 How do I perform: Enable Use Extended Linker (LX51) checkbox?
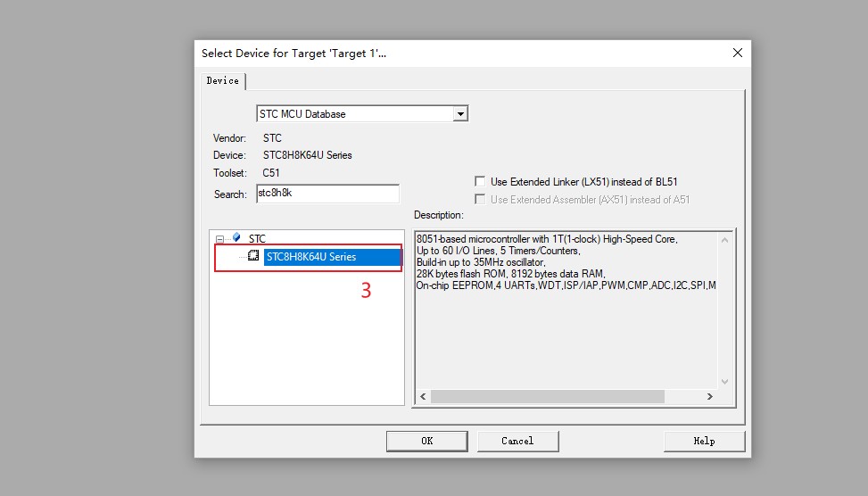(x=480, y=182)
